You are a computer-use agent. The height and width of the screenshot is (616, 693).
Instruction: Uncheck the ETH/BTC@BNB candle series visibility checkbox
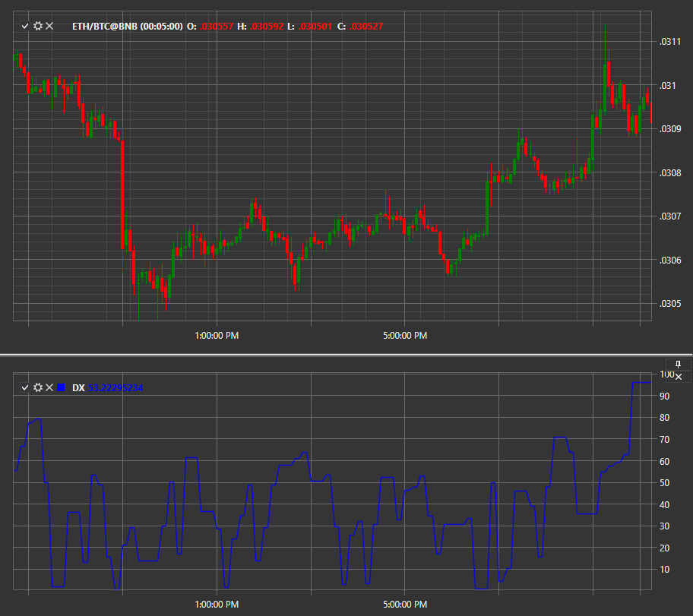tap(25, 26)
